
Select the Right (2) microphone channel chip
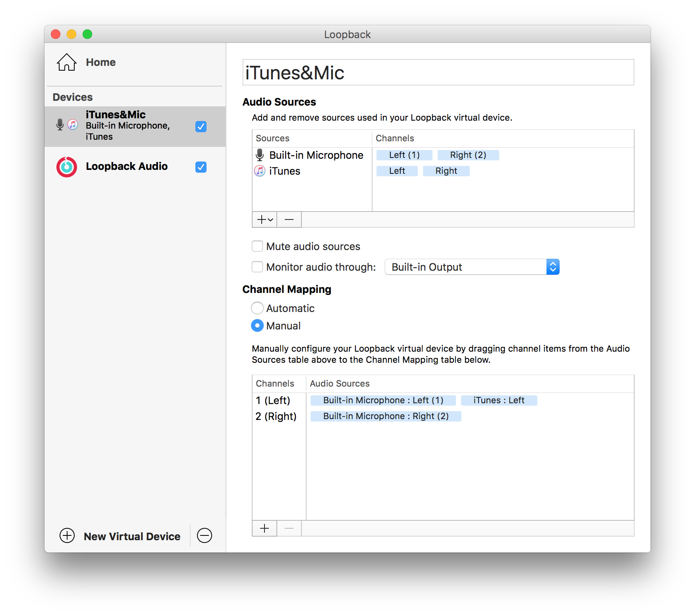coord(468,155)
